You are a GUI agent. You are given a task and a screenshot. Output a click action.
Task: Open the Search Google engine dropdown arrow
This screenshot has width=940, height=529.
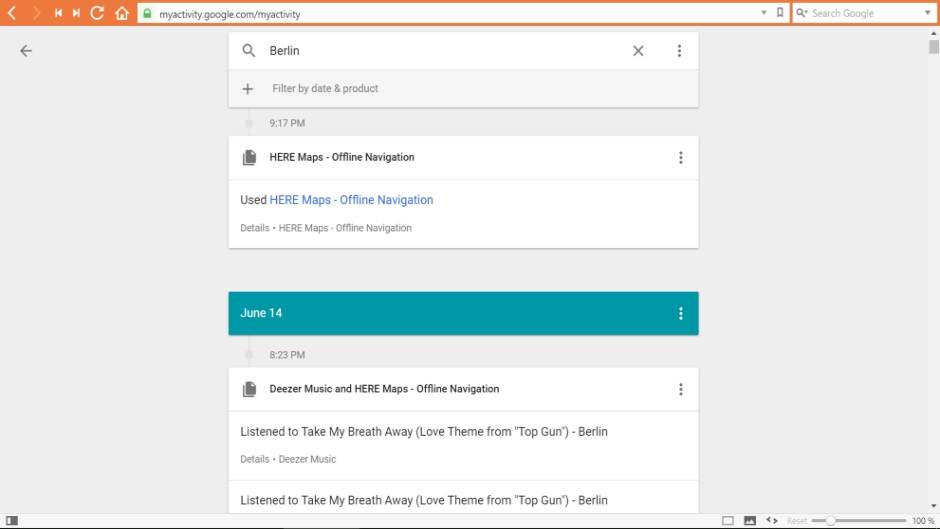(x=927, y=13)
